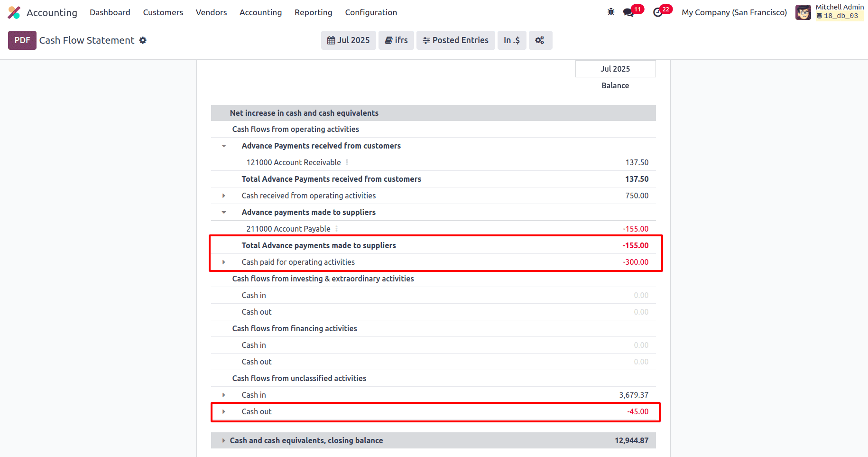Expand Cash paid for operating activities

pos(224,262)
